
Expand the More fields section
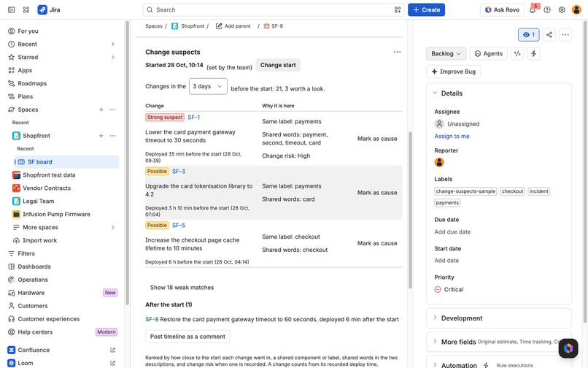pyautogui.click(x=435, y=341)
